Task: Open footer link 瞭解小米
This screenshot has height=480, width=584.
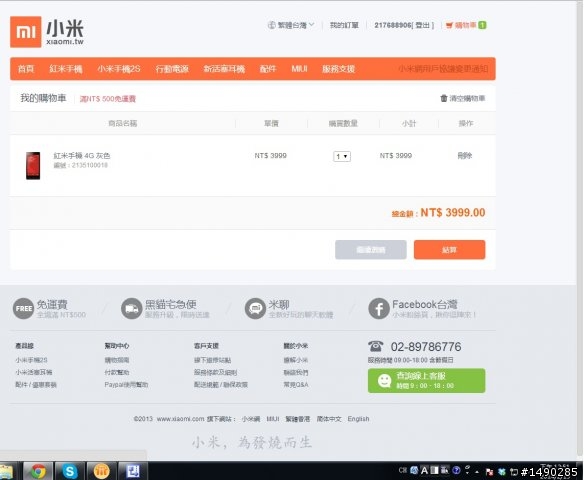Action: tap(296, 360)
